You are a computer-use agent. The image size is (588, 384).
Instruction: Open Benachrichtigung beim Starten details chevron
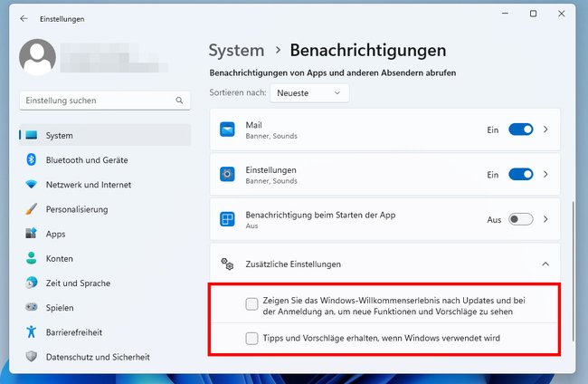pyautogui.click(x=545, y=219)
